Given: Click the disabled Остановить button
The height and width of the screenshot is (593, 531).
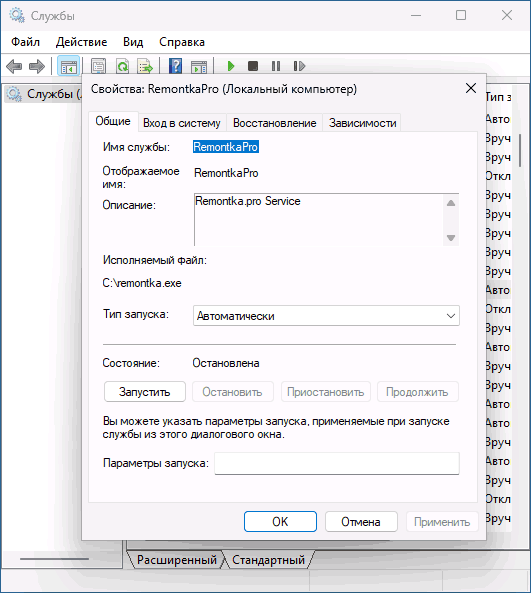Looking at the screenshot, I should tap(233, 392).
